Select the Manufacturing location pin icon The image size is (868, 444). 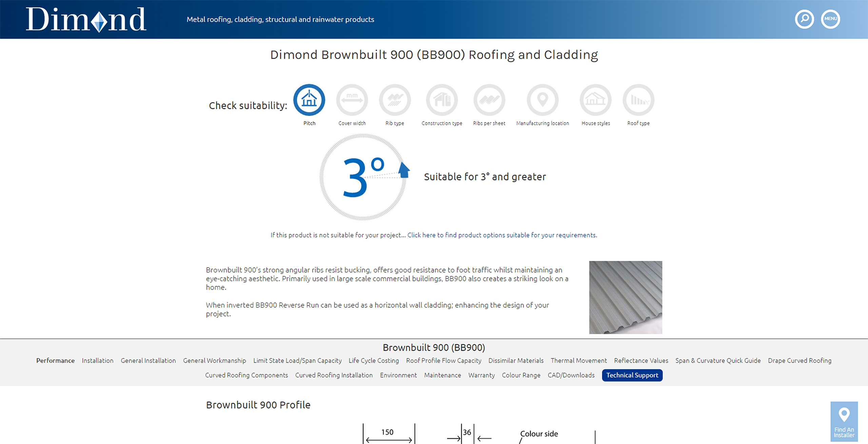(542, 100)
